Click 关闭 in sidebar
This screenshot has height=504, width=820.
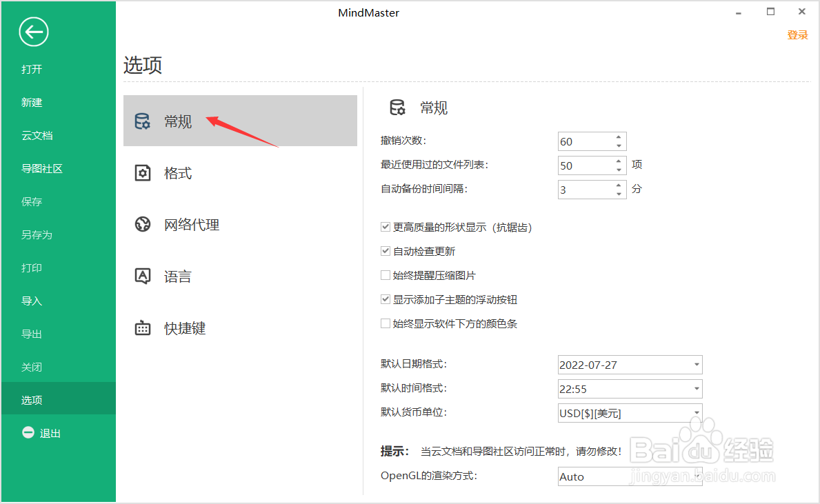(x=31, y=367)
